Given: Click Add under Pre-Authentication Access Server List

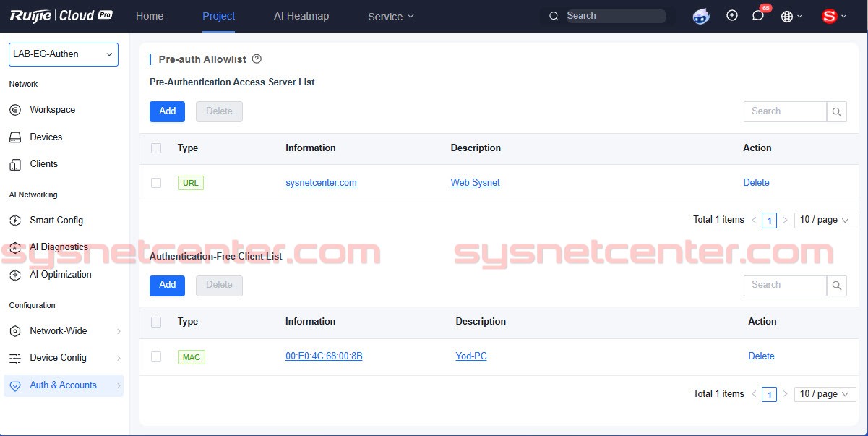Looking at the screenshot, I should pyautogui.click(x=167, y=111).
